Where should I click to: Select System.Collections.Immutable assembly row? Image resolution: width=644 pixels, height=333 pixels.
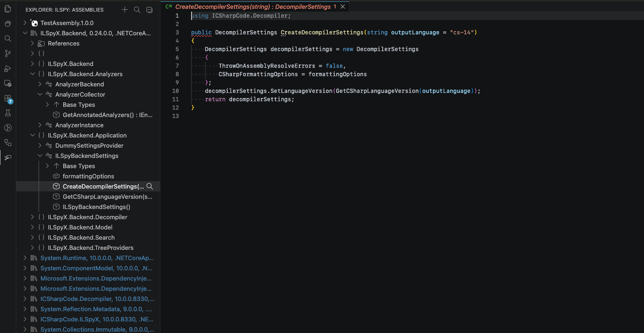[x=88, y=329]
